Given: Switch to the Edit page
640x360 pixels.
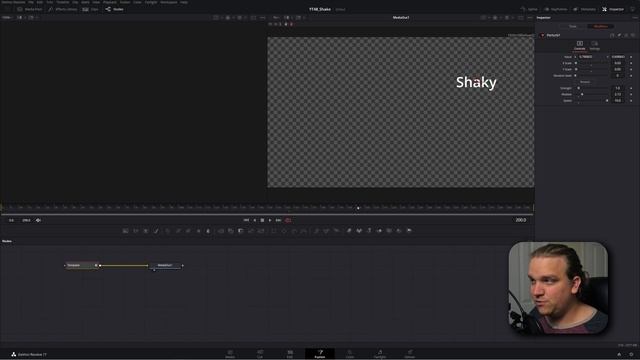Looking at the screenshot, I should click(x=290, y=354).
